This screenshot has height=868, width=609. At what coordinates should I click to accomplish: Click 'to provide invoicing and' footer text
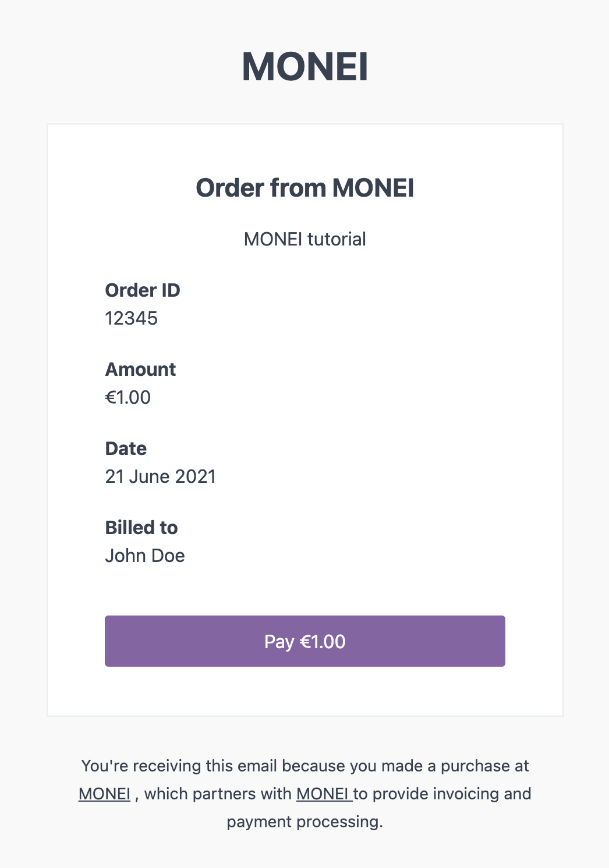(x=442, y=794)
